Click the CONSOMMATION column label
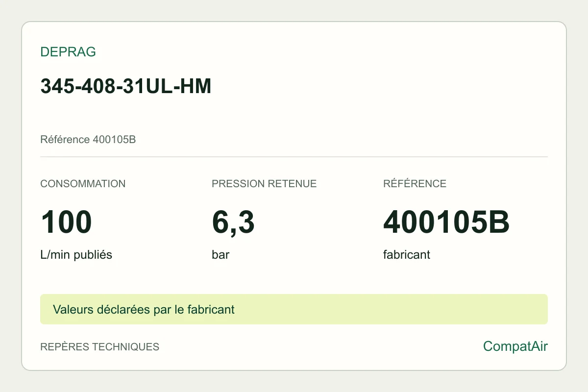The height and width of the screenshot is (392, 588). click(83, 184)
